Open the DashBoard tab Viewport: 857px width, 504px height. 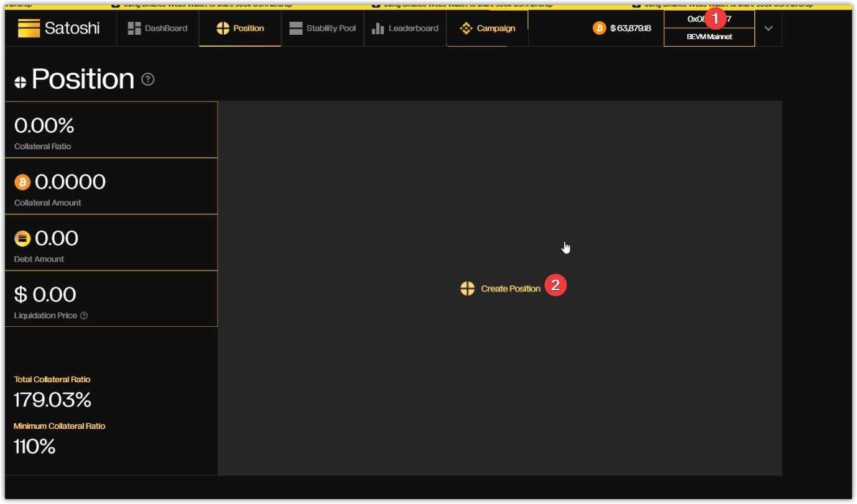(x=157, y=28)
